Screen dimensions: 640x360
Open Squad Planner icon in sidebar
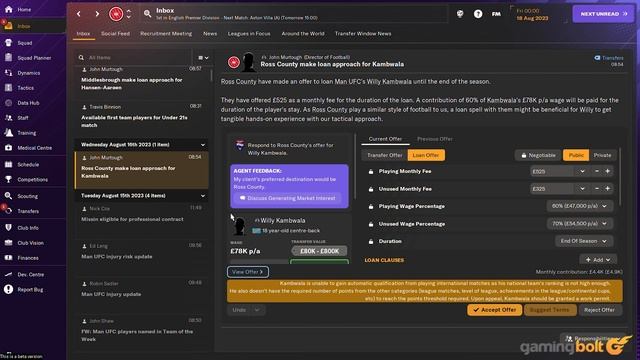point(9,58)
